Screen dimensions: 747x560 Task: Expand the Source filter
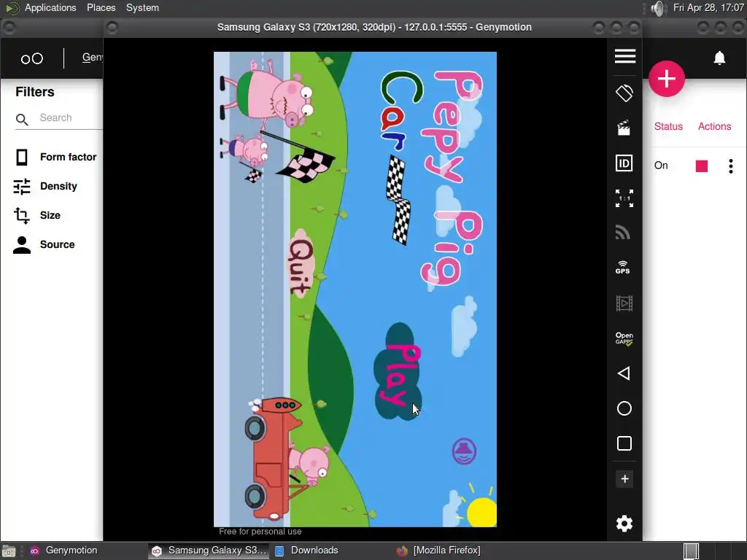pos(44,244)
